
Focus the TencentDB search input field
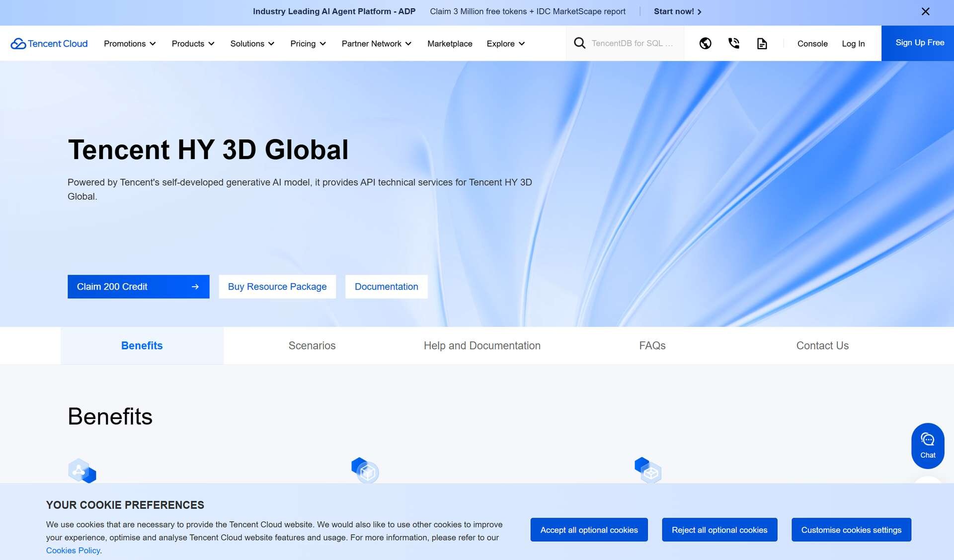(x=632, y=44)
